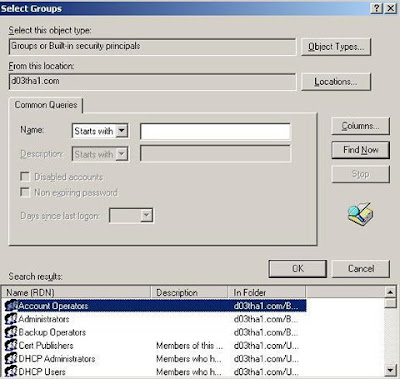Select the DHCP Users group name
The image size is (400, 379).
[x=42, y=371]
